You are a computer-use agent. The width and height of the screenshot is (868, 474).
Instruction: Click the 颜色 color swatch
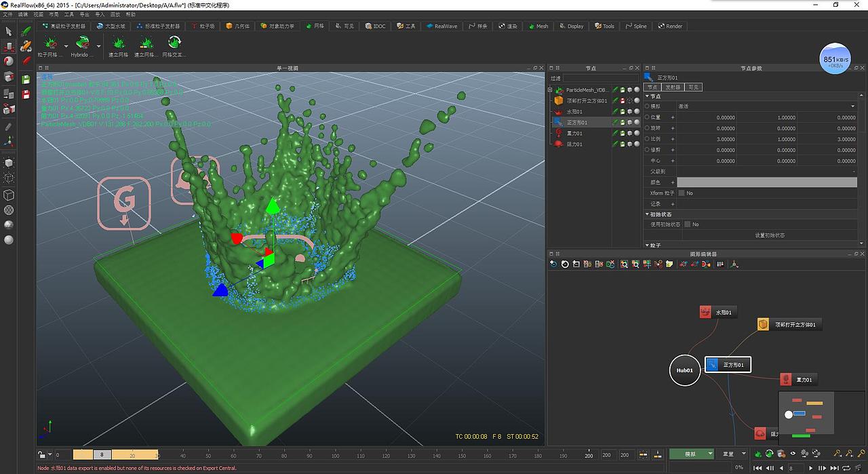pyautogui.click(x=766, y=182)
